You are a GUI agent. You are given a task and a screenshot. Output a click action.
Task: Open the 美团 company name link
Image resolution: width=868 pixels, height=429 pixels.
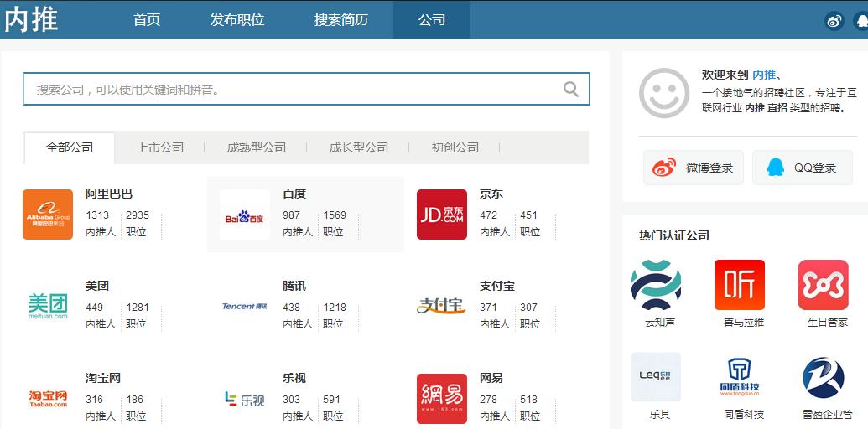tap(97, 287)
